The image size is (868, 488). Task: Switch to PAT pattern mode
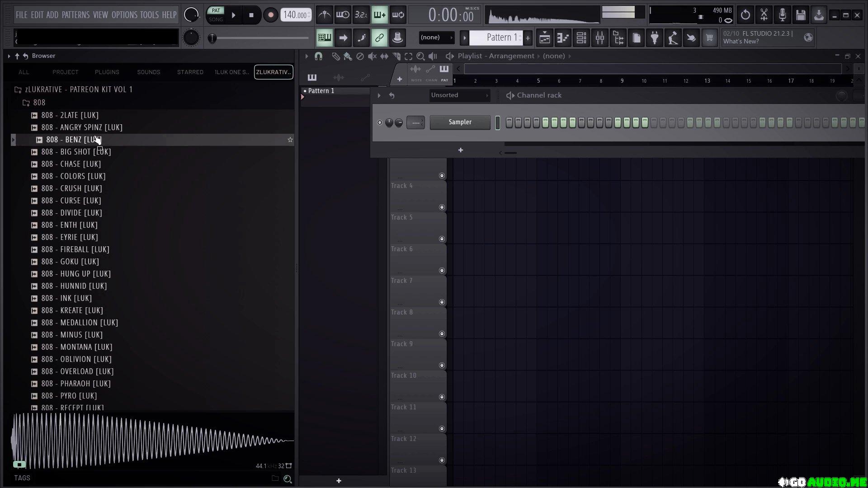point(216,10)
